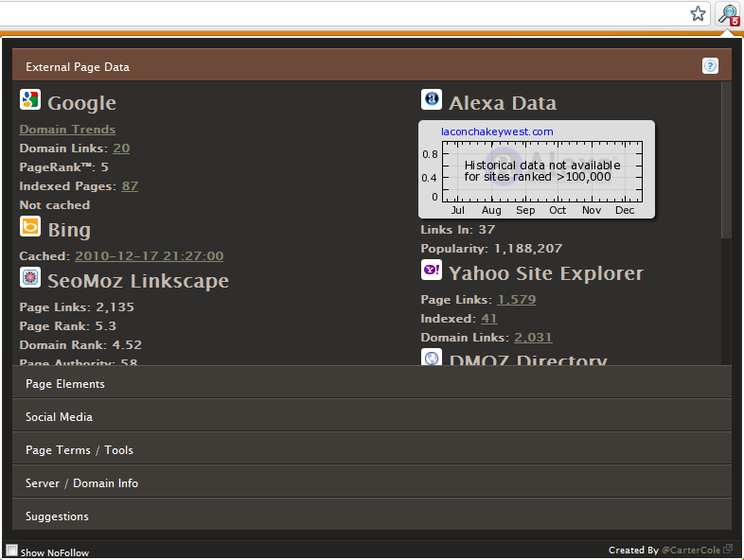Click the laconchakeywest.com link in Alexa chart
The image size is (744, 560).
click(x=497, y=131)
